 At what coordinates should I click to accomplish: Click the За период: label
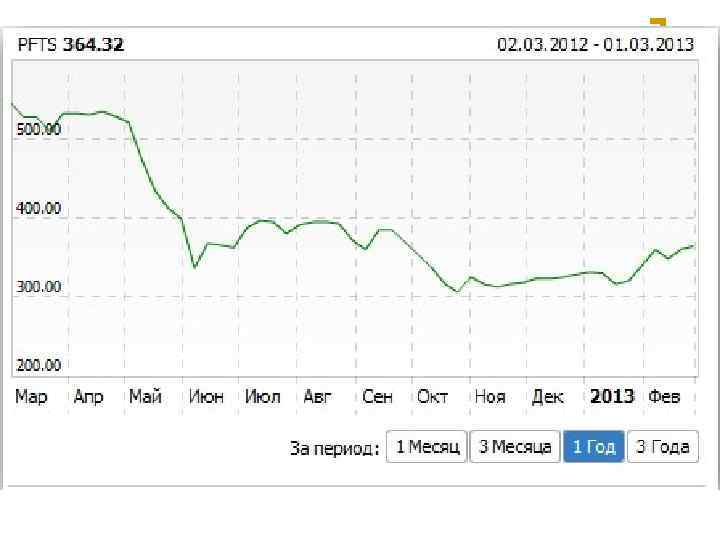pos(335,448)
